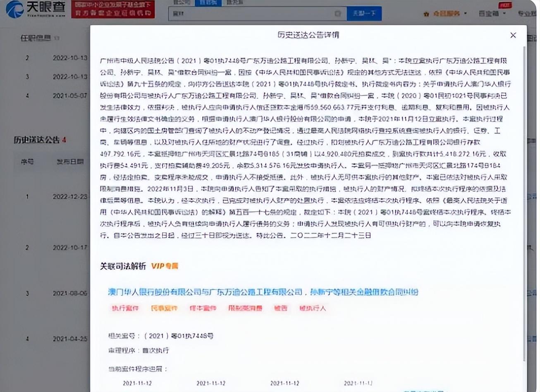Screen dimensions: 540x392
Task: Select the 2022-12-23 announcement row
Action: (x=51, y=196)
